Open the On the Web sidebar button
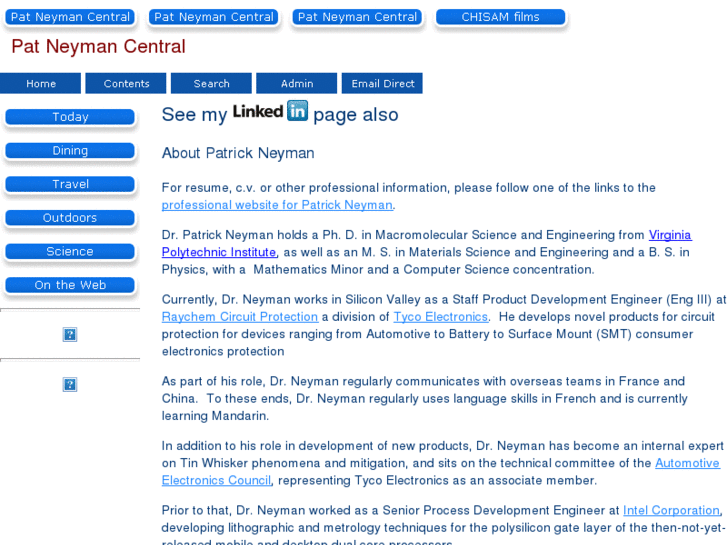Viewport: 727px width, 545px height. (70, 285)
